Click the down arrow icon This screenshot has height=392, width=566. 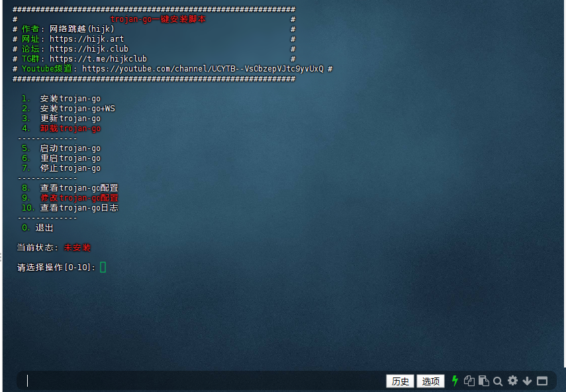pyautogui.click(x=528, y=381)
